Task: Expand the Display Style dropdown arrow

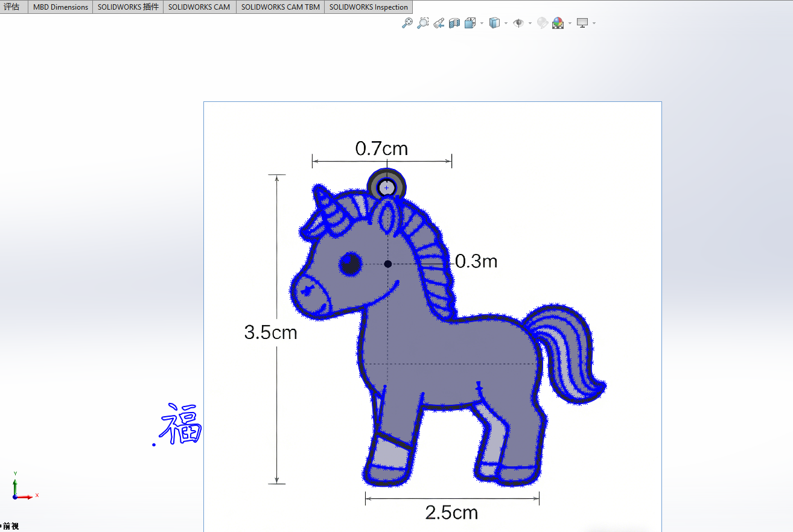Action: (506, 24)
